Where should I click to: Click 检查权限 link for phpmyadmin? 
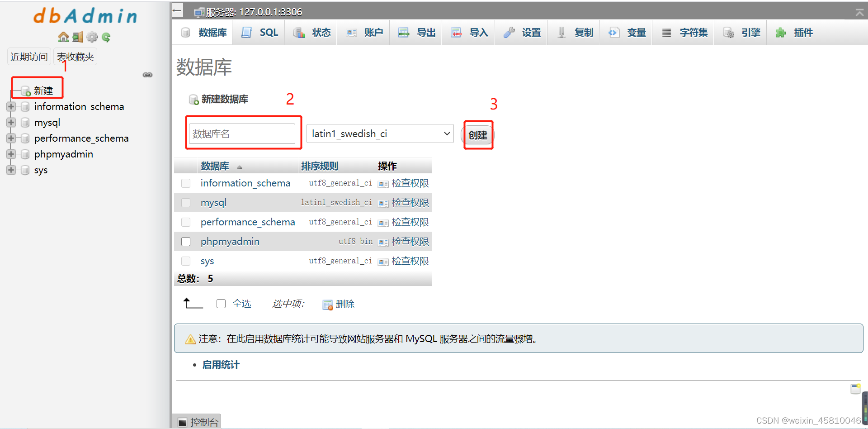point(410,242)
